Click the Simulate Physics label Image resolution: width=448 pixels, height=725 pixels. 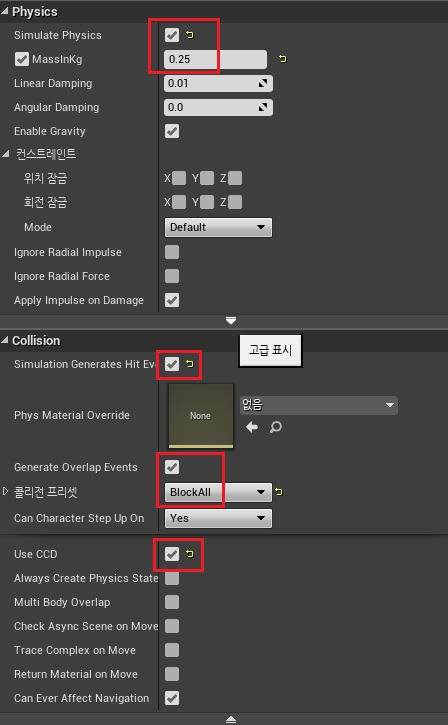tap(58, 35)
